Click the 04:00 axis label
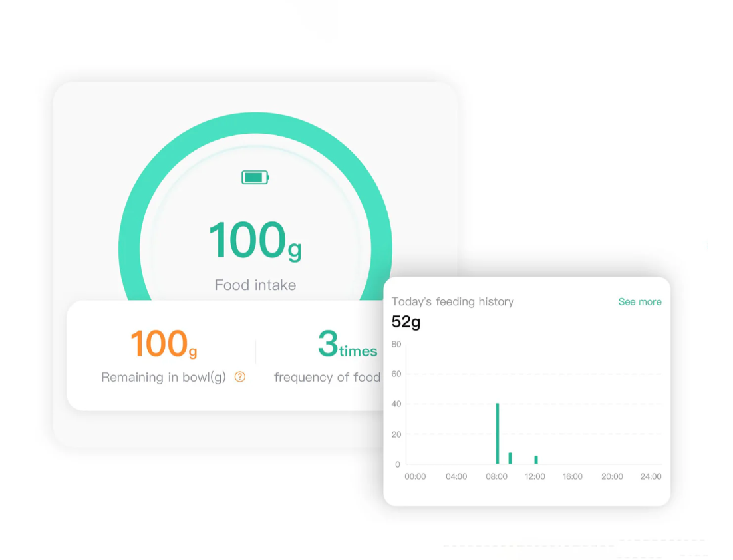733x560 pixels. [x=456, y=476]
